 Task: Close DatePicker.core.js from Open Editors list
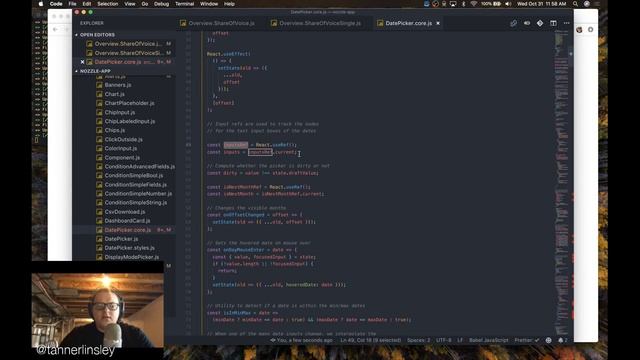(x=82, y=62)
